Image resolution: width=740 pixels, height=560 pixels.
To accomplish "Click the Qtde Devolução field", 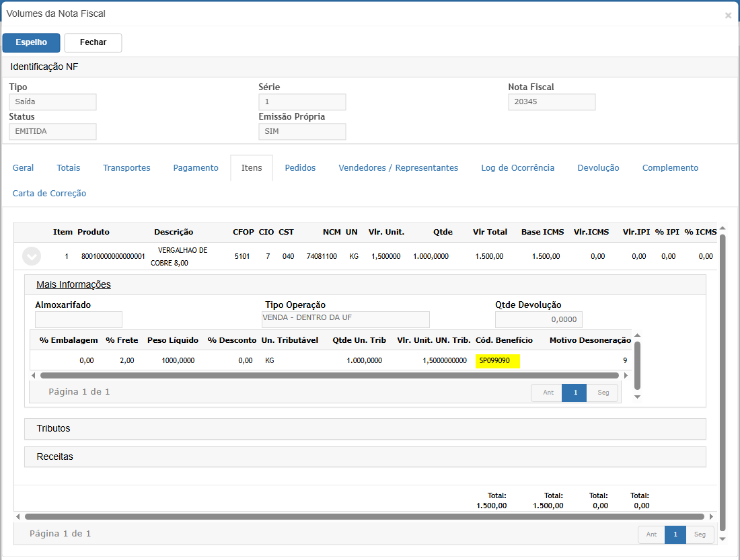I will tap(538, 319).
